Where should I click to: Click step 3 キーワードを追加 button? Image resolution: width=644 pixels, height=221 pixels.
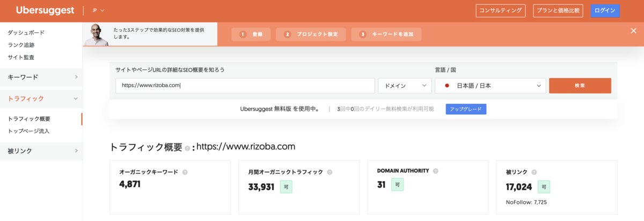(x=386, y=34)
